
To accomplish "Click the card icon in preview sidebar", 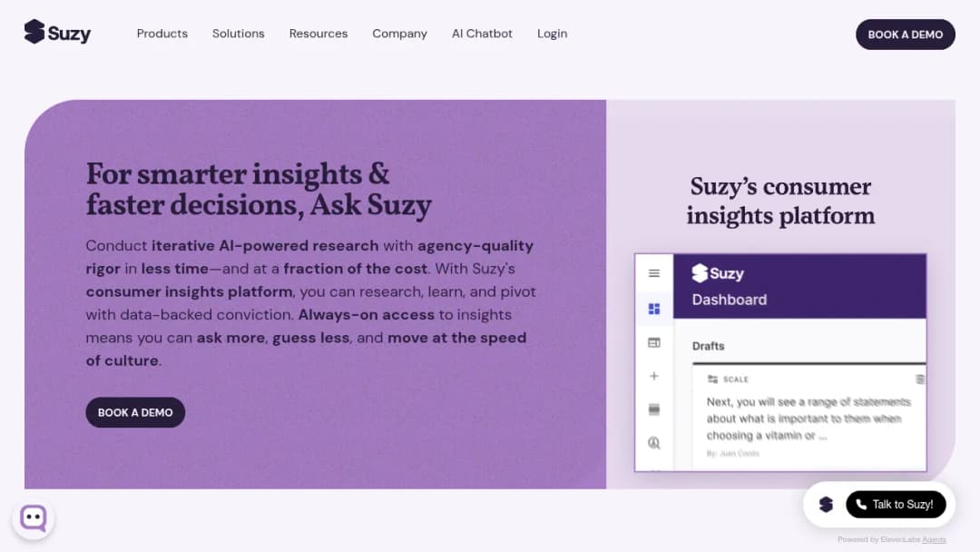I will tap(653, 409).
